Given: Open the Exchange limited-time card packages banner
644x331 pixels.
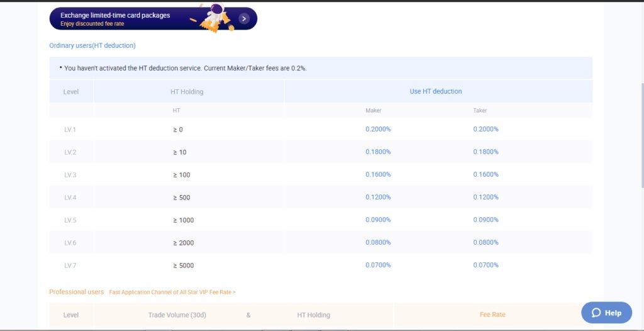Looking at the screenshot, I should [x=153, y=18].
